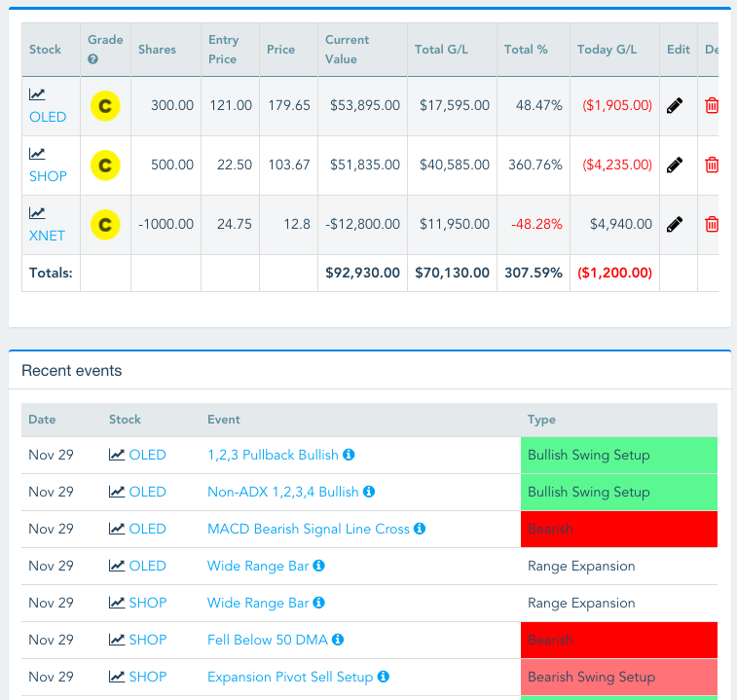Open Expansion Pivot Sell Setup event link

point(290,677)
